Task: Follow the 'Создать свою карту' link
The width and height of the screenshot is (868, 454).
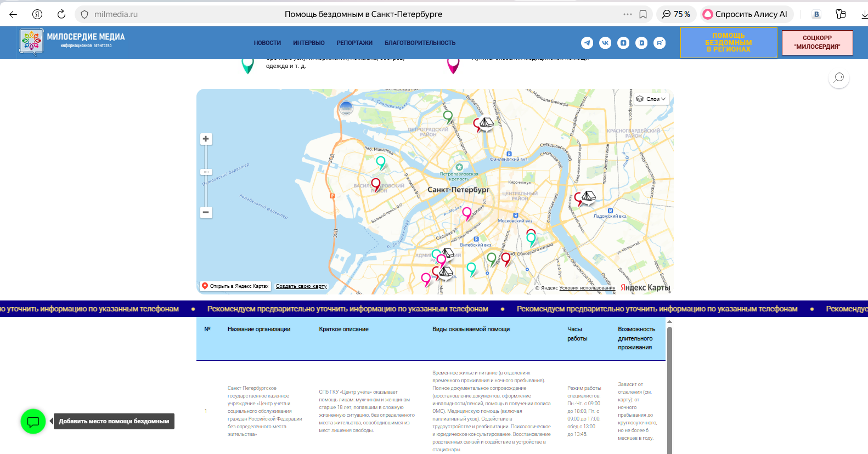Action: [301, 286]
